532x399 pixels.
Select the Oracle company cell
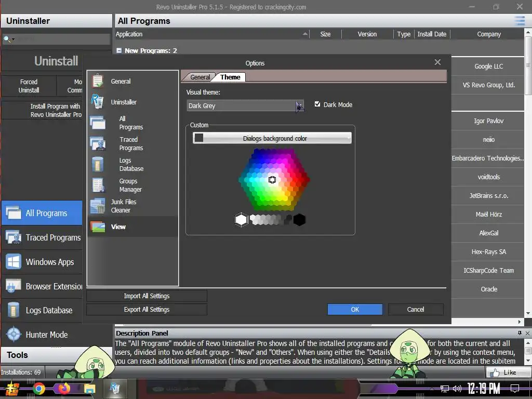click(488, 289)
